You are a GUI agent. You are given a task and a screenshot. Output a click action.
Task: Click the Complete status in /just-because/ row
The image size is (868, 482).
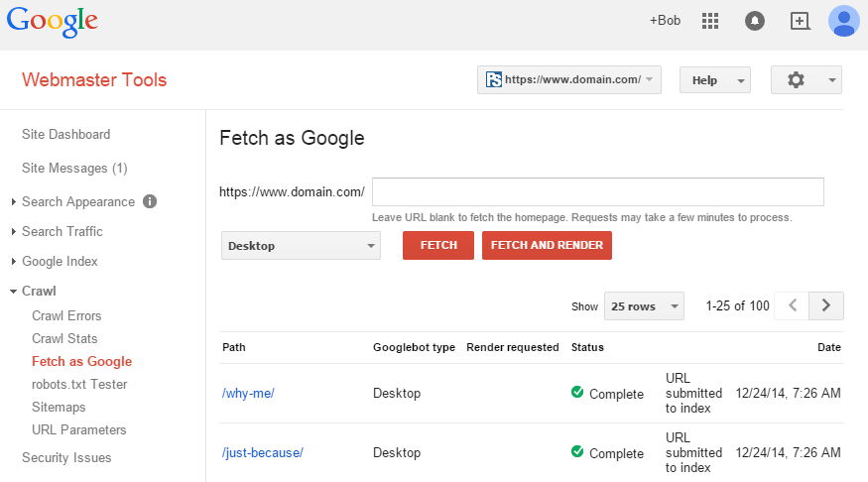click(616, 453)
